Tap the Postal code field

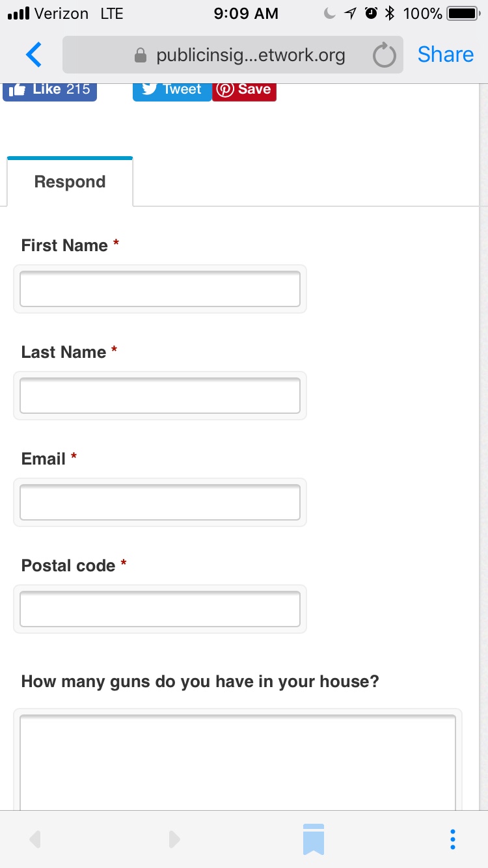160,609
